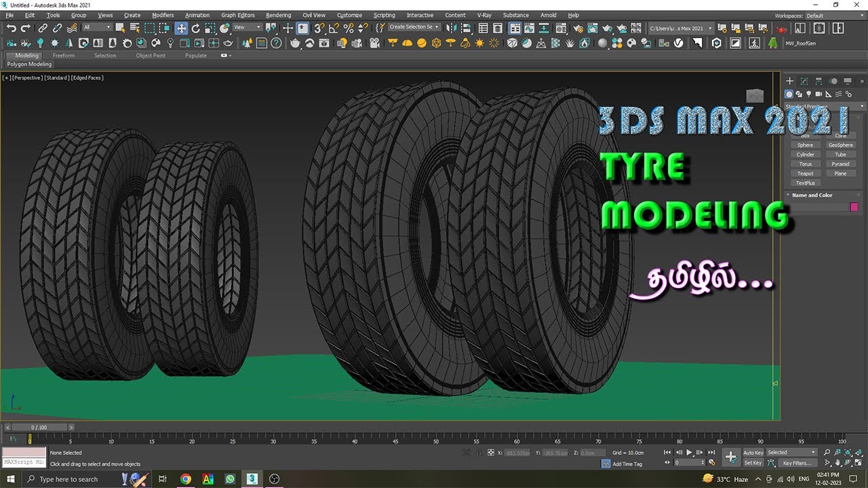
Task: Open the Modifiers menu
Action: 163,15
